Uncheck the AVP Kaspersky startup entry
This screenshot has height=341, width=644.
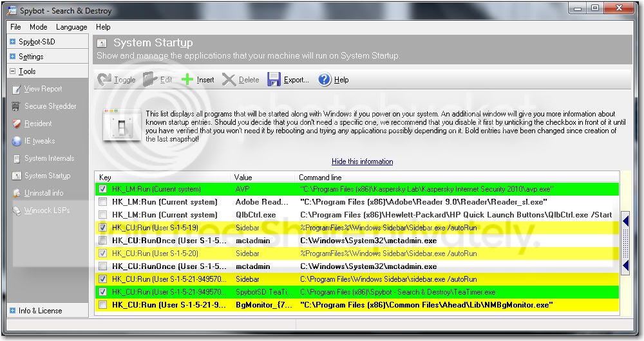[x=102, y=189]
